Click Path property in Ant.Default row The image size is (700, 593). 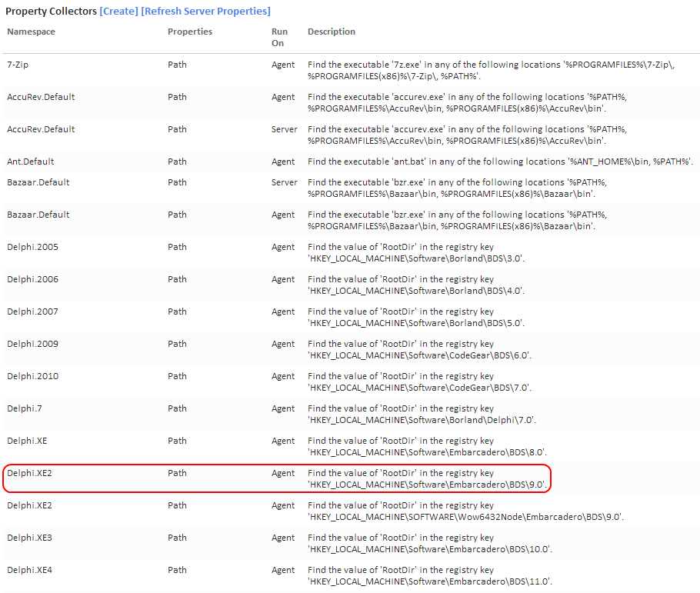[177, 162]
